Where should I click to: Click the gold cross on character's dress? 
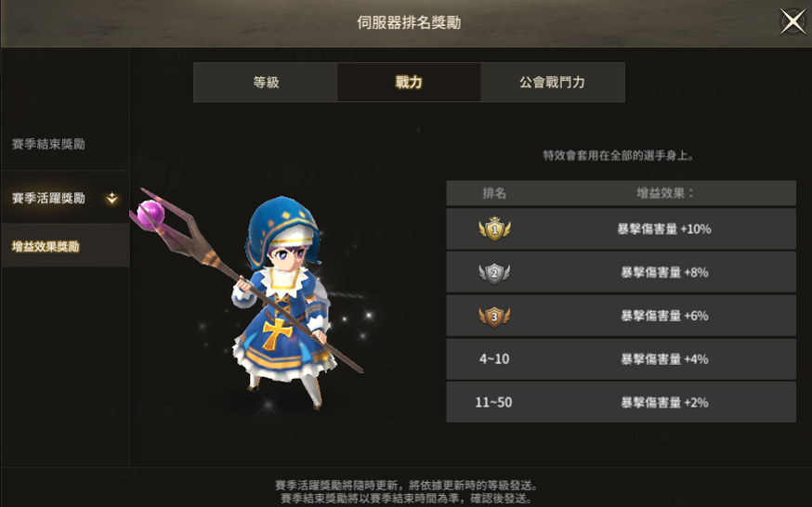(277, 332)
